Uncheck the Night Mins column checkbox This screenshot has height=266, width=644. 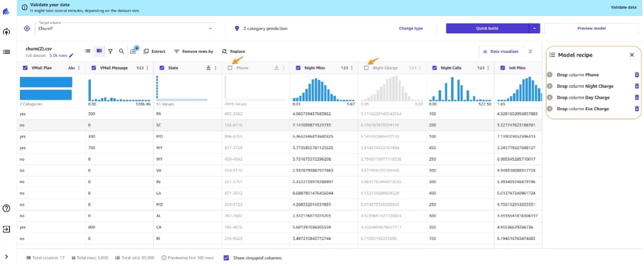tap(298, 68)
